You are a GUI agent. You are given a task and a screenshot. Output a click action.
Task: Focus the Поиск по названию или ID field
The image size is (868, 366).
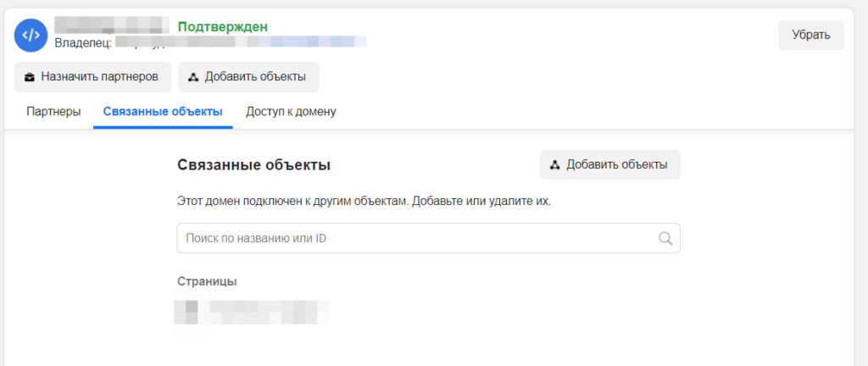click(415, 238)
